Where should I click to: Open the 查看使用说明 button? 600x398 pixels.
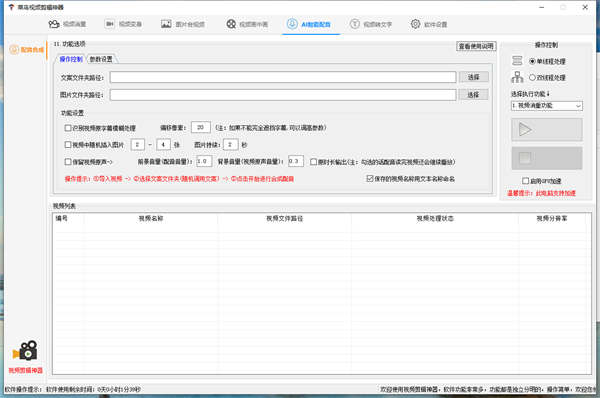[476, 46]
